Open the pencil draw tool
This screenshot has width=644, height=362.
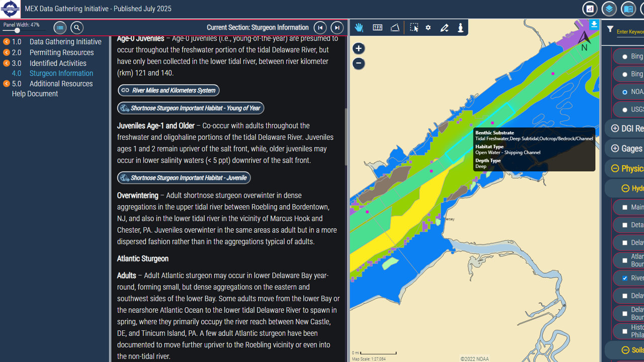pyautogui.click(x=444, y=28)
